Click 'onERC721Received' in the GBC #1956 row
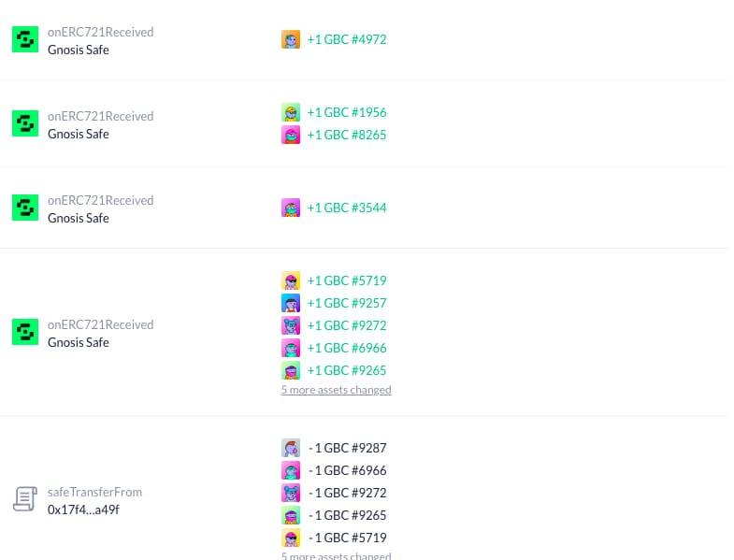The image size is (734, 560). [x=101, y=116]
